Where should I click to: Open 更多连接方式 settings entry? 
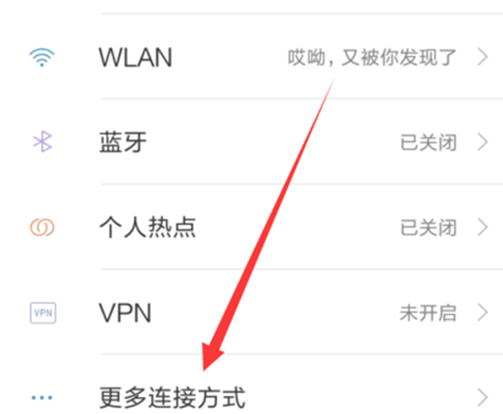pos(251,385)
